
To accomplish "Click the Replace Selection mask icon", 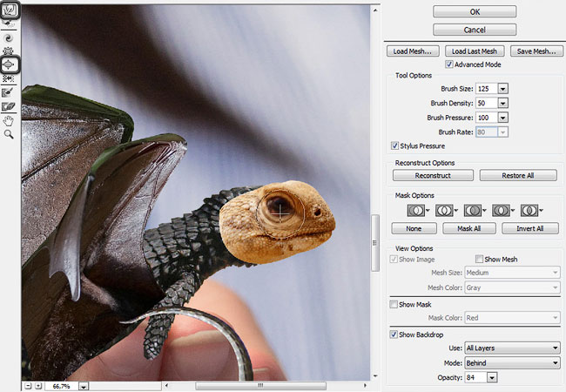I will (416, 211).
